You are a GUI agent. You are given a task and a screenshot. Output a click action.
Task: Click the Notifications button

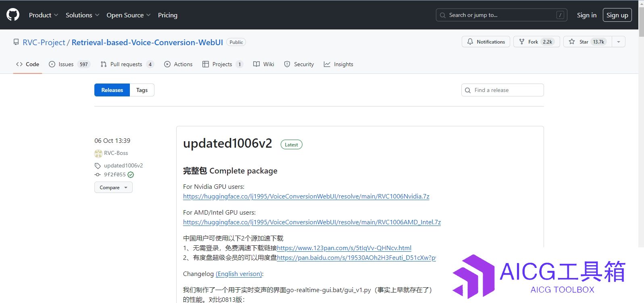point(486,42)
